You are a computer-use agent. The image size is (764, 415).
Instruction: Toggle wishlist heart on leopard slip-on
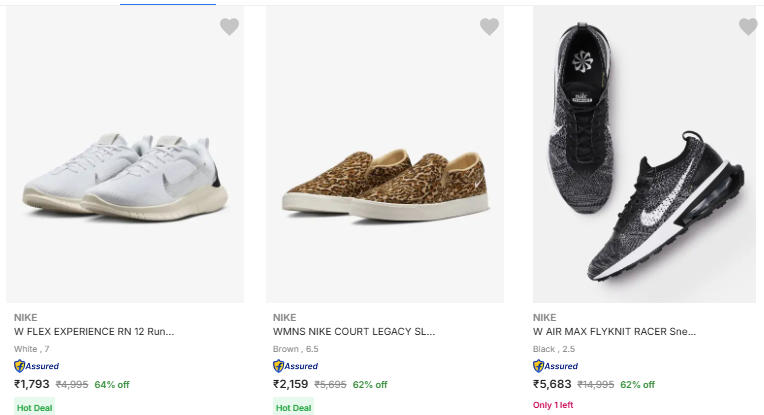[x=489, y=27]
